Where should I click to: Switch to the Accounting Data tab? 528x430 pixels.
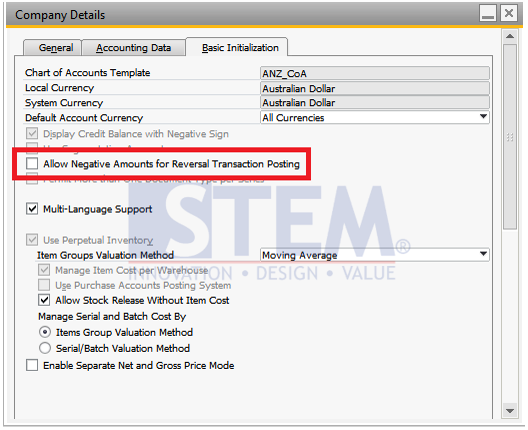133,48
